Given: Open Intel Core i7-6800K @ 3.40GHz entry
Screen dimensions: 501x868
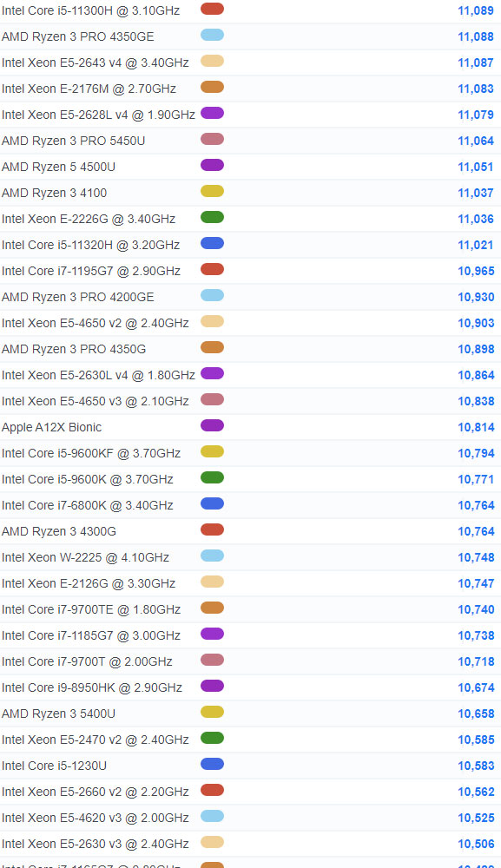Looking at the screenshot, I should point(88,505).
